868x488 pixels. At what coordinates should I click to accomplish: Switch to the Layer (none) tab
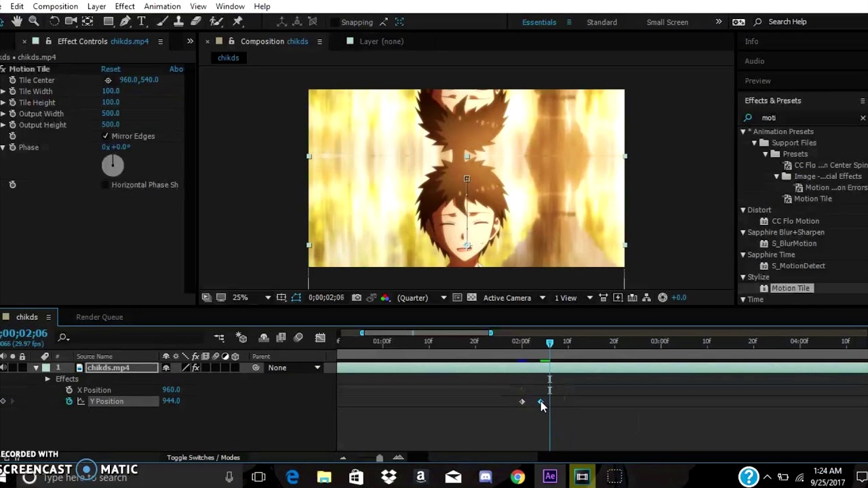click(381, 41)
